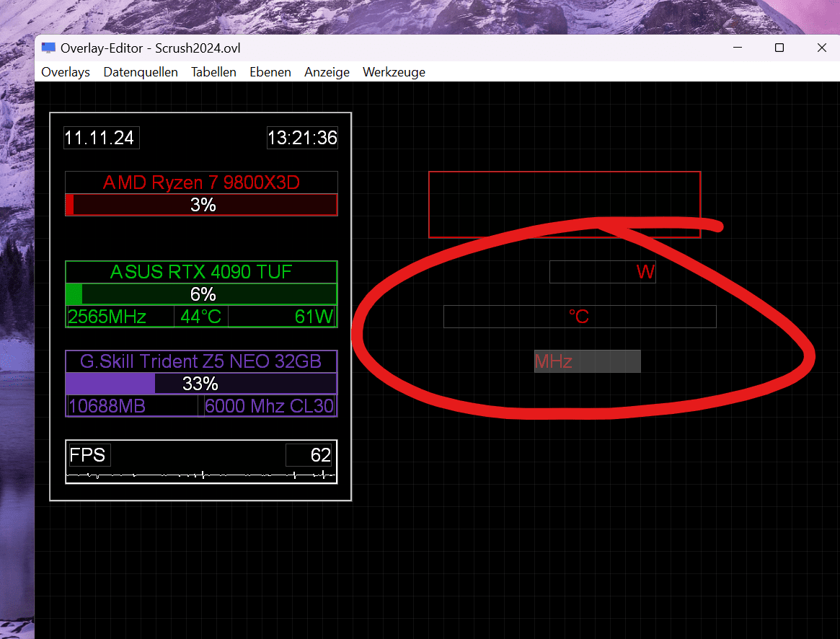Select the CPU usage bar showing 3%
Screen dimensions: 840x639
201,205
